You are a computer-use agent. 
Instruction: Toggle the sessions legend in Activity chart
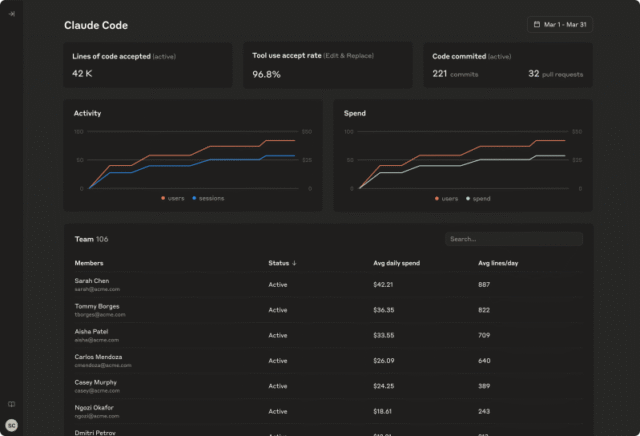click(x=208, y=198)
